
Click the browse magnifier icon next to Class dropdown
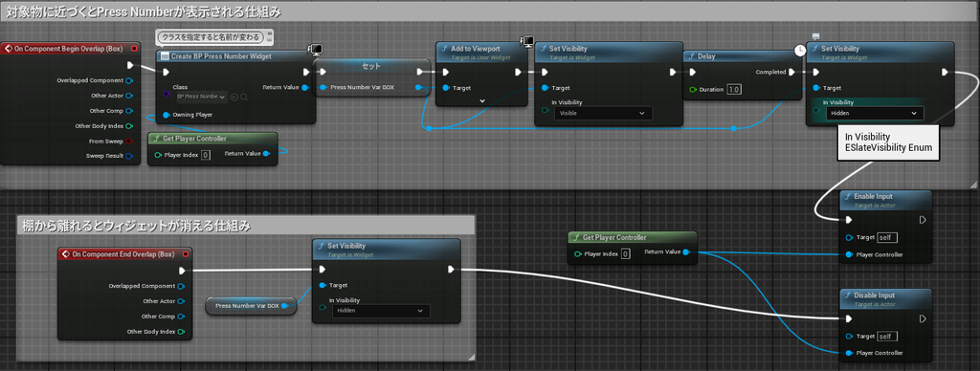(x=244, y=97)
